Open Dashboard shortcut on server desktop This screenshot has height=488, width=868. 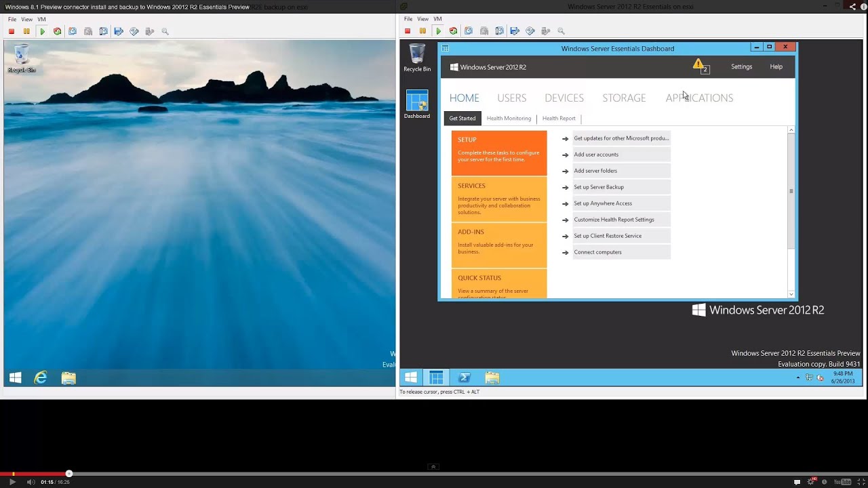point(417,104)
